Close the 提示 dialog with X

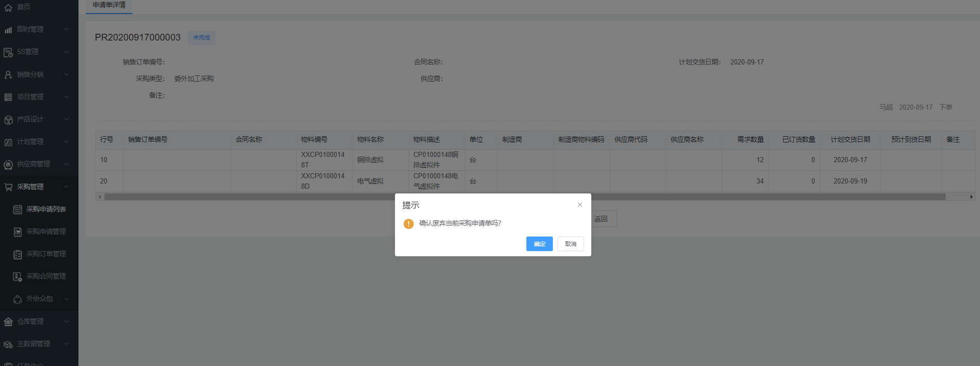pos(580,205)
